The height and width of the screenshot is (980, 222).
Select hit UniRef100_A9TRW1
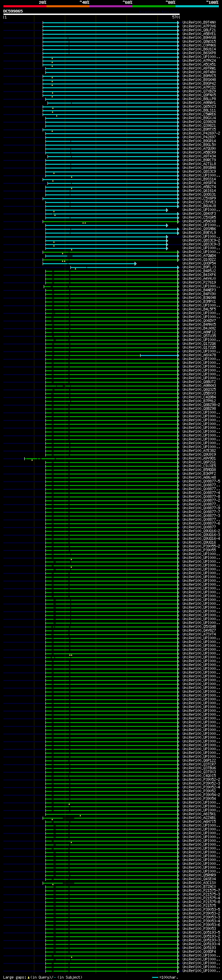[x=199, y=68]
